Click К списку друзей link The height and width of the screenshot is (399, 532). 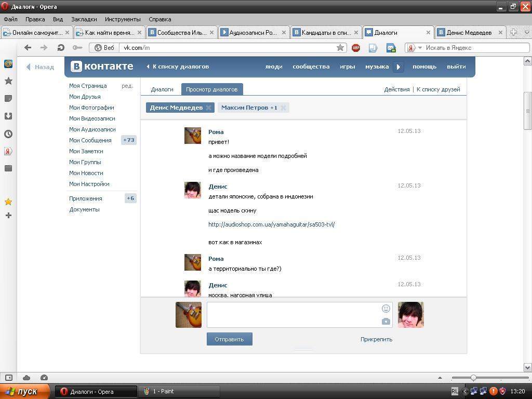[x=438, y=89]
